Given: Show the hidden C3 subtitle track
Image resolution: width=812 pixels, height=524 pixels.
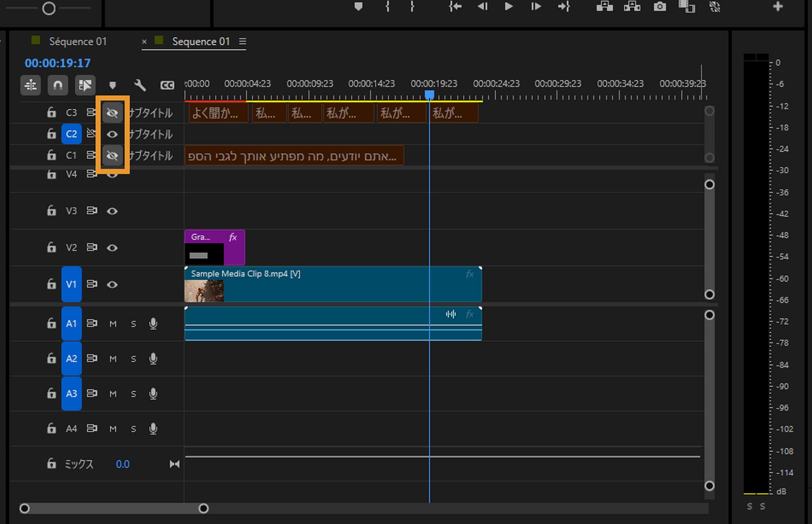Looking at the screenshot, I should (112, 113).
